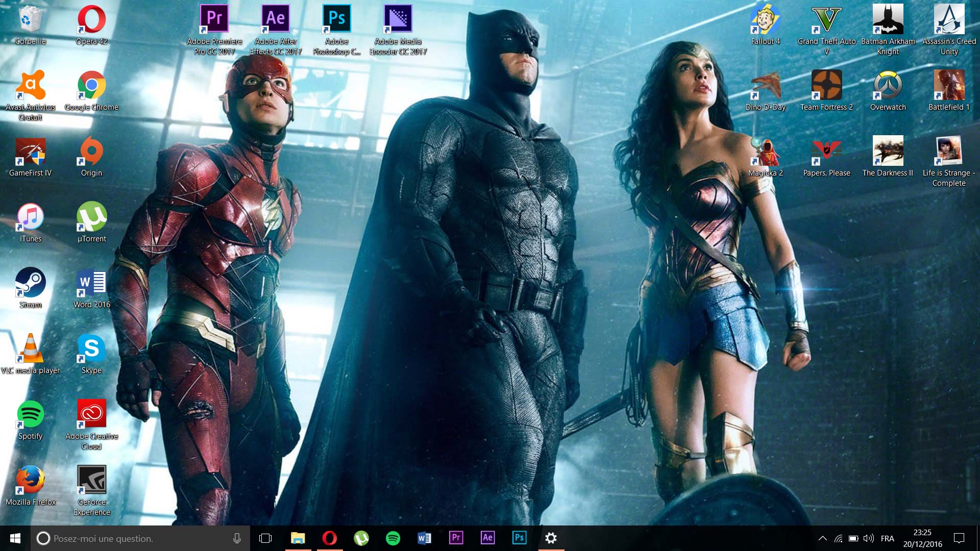The image size is (980, 551).
Task: Open the FRA input language selector
Action: (887, 538)
